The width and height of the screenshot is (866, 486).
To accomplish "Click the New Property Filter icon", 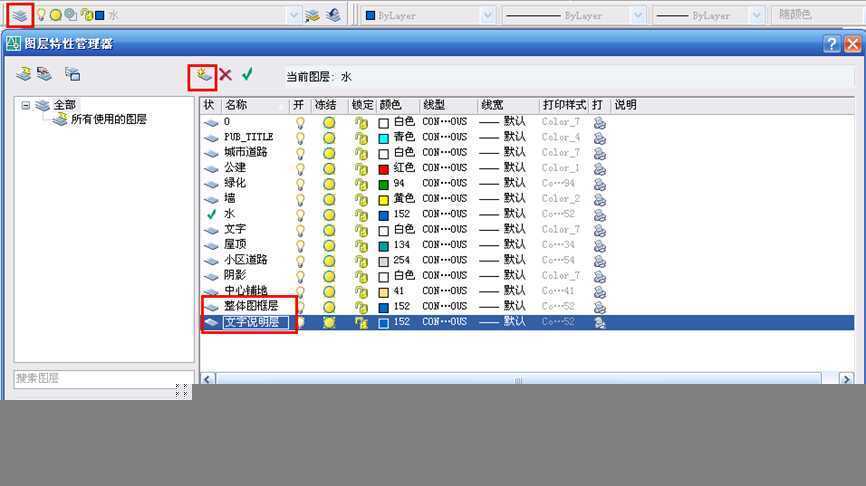I will [x=23, y=73].
